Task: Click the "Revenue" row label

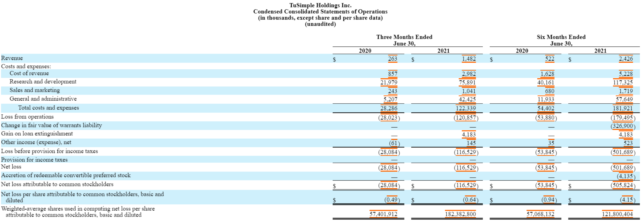Action: (x=12, y=58)
